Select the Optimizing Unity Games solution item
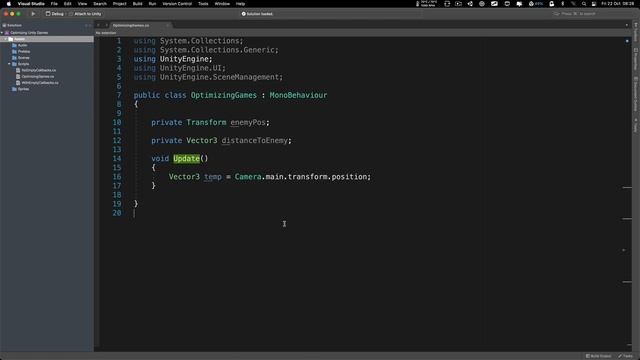Image resolution: width=640 pixels, height=360 pixels. (29, 33)
